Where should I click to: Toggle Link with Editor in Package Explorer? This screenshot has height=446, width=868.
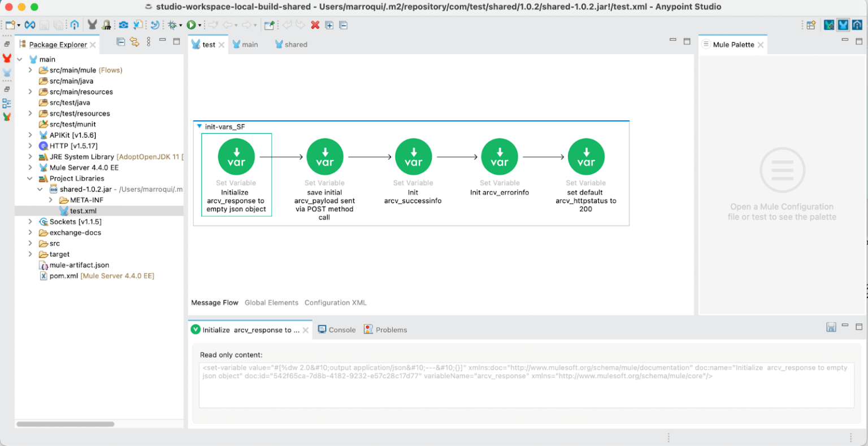[x=134, y=42]
